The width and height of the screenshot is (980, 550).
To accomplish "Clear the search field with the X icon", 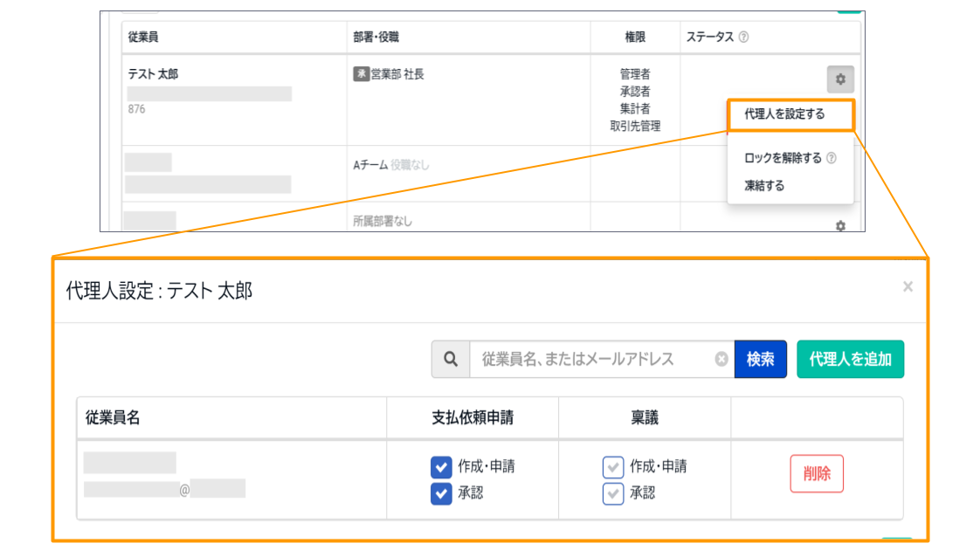I will tap(721, 360).
